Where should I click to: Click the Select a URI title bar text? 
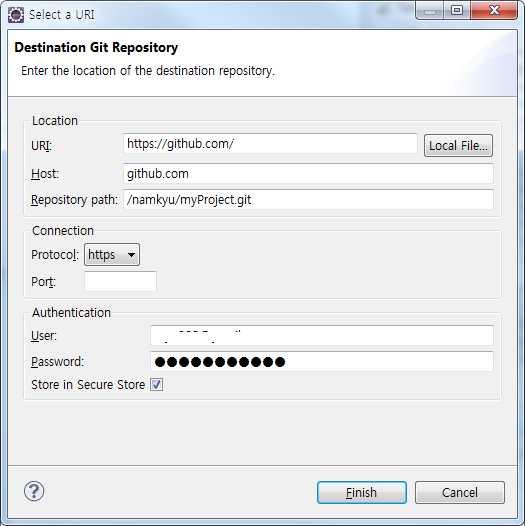(62, 15)
